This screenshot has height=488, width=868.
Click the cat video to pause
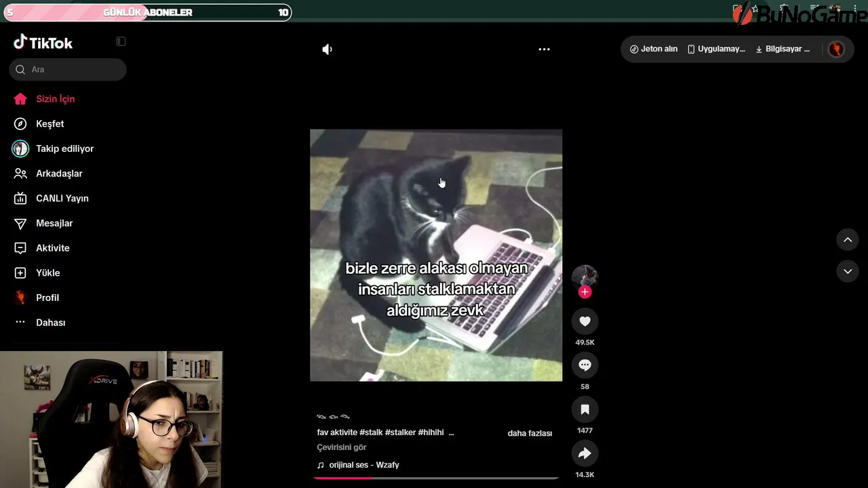tap(436, 255)
